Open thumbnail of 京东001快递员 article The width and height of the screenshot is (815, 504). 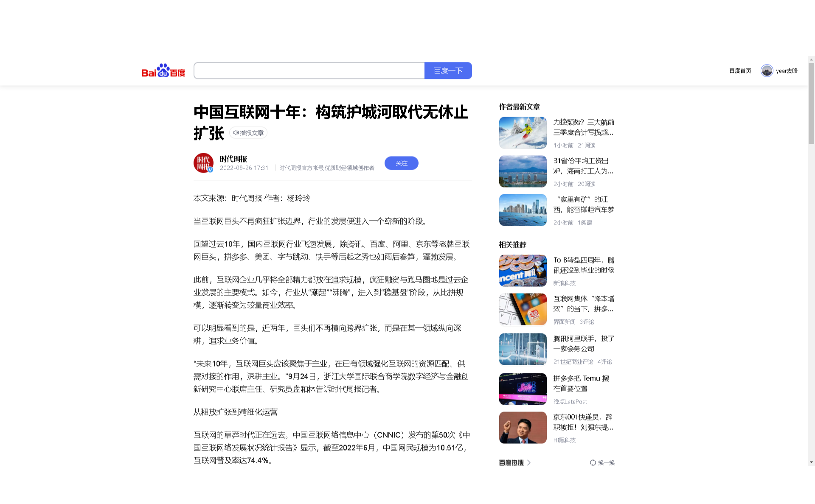click(523, 428)
